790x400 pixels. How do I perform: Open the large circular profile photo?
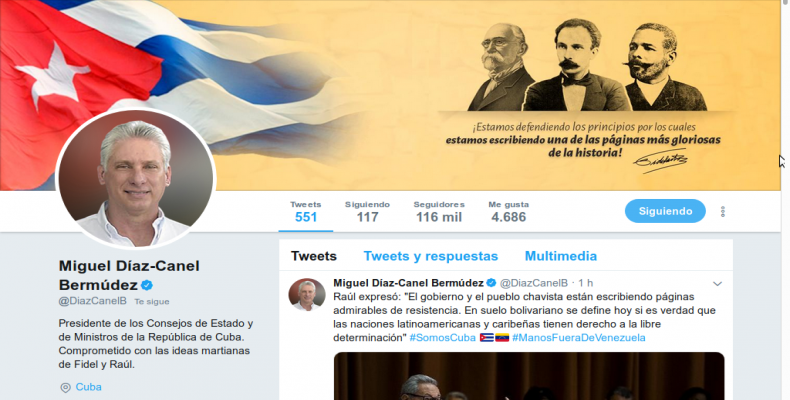pos(136,178)
